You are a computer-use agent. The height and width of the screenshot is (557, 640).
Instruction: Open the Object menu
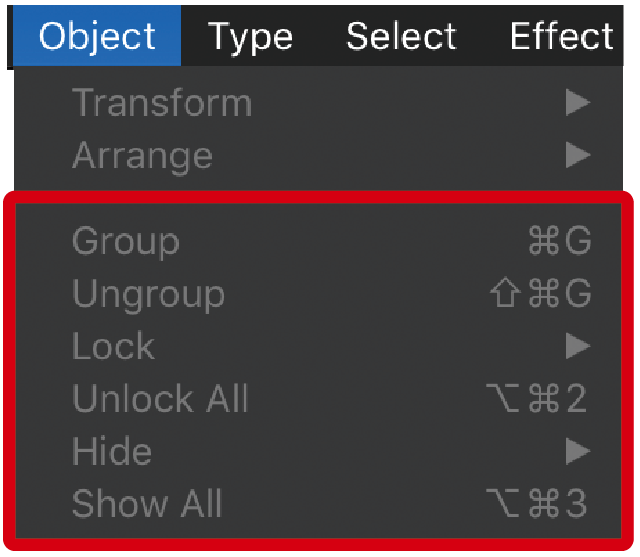pos(98,36)
